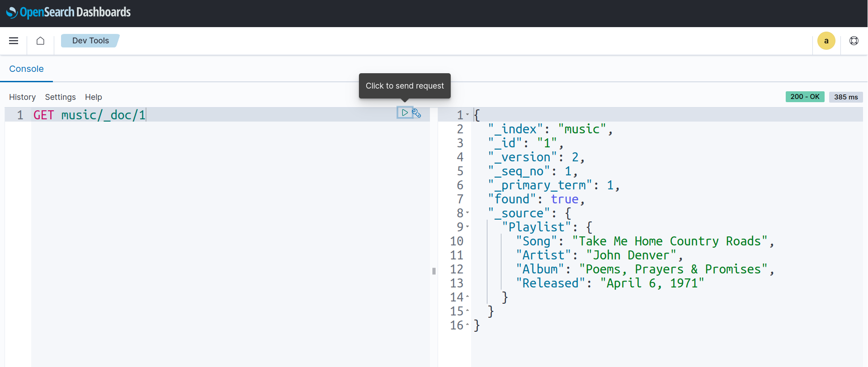Open console Settings
The height and width of the screenshot is (367, 868).
(x=60, y=97)
